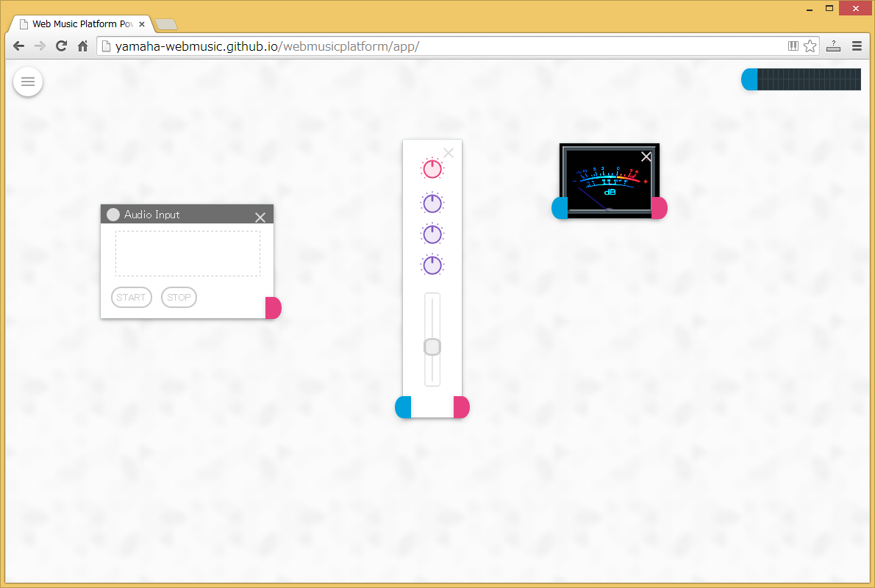The height and width of the screenshot is (588, 875).
Task: Click mixer strip pink output connector
Action: 462,407
